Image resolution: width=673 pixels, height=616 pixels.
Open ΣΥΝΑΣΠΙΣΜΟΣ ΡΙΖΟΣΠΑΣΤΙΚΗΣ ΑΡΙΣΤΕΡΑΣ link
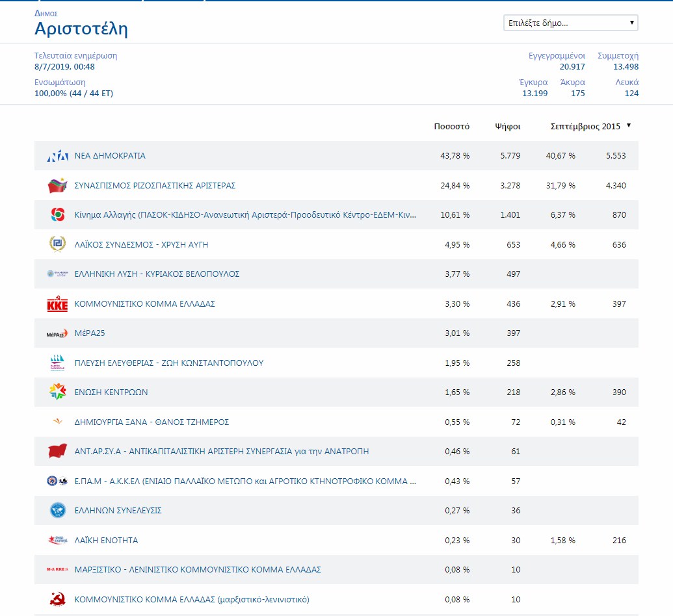[x=155, y=186]
